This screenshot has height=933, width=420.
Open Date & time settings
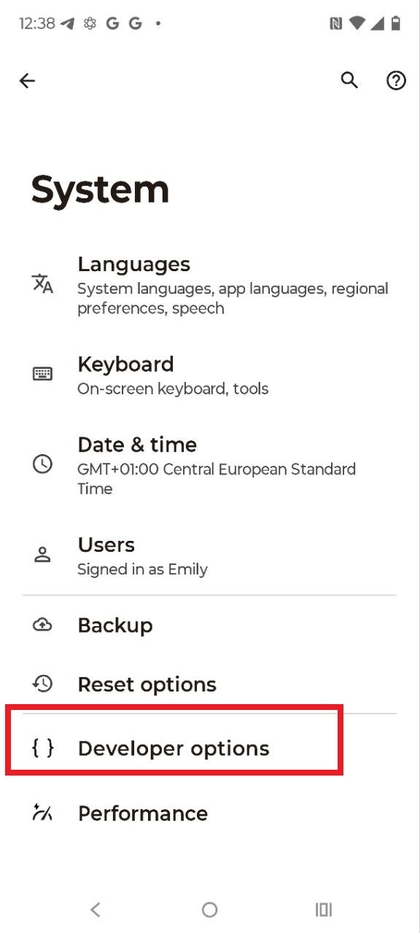point(210,465)
